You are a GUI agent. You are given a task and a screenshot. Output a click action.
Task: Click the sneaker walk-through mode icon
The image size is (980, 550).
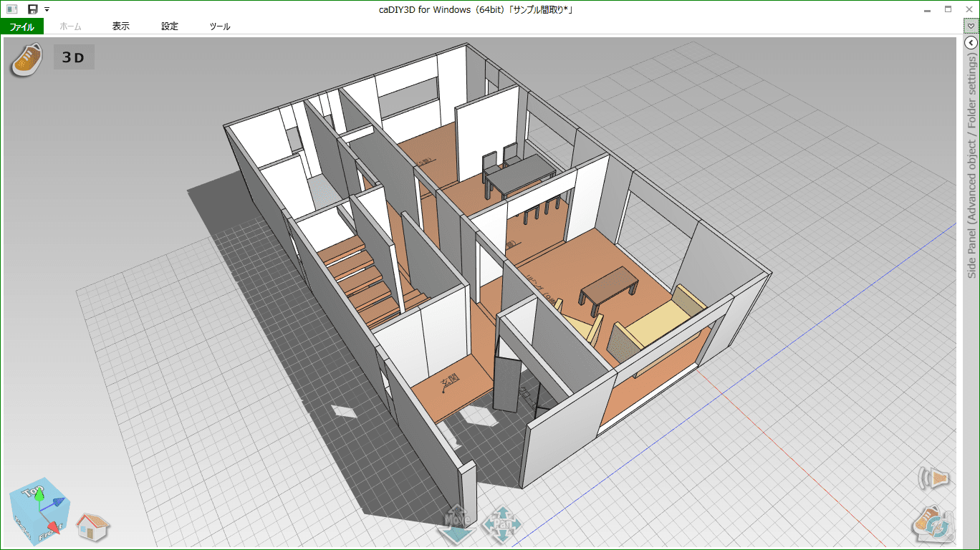coord(27,59)
